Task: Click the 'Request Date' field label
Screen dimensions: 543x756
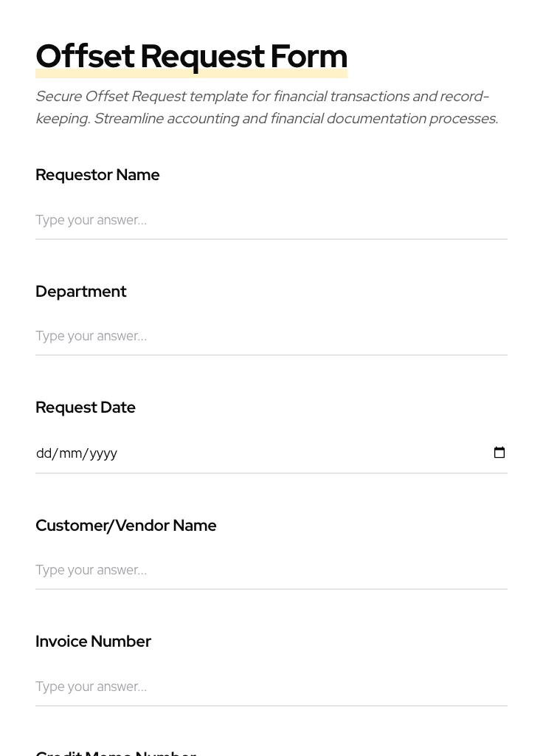Action: coord(86,408)
